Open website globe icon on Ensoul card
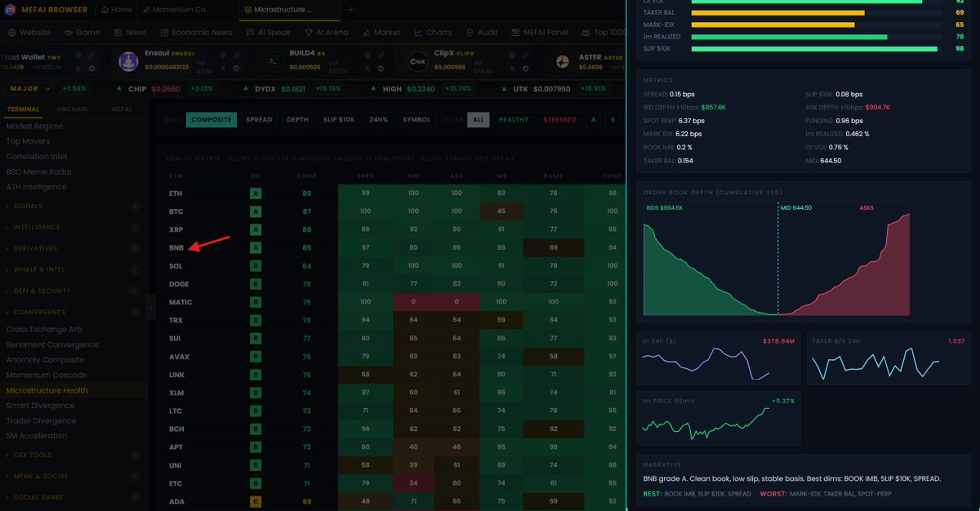This screenshot has width=980, height=511. tap(222, 55)
